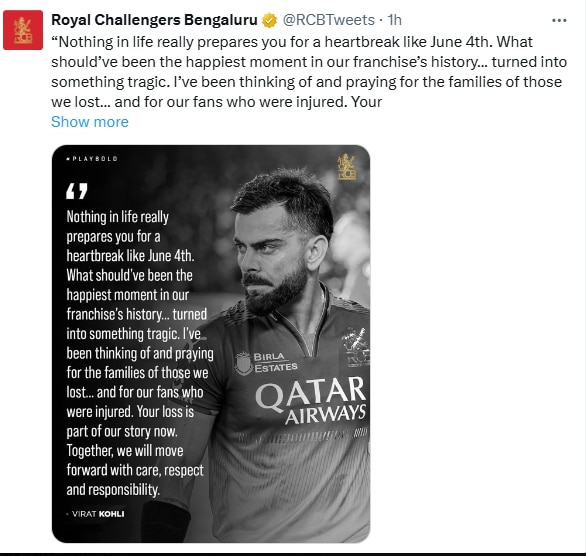
Task: Click the gold verified badge
Action: (x=269, y=20)
